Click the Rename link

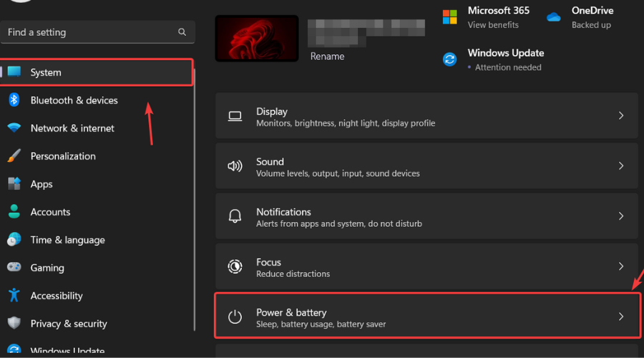pos(327,57)
